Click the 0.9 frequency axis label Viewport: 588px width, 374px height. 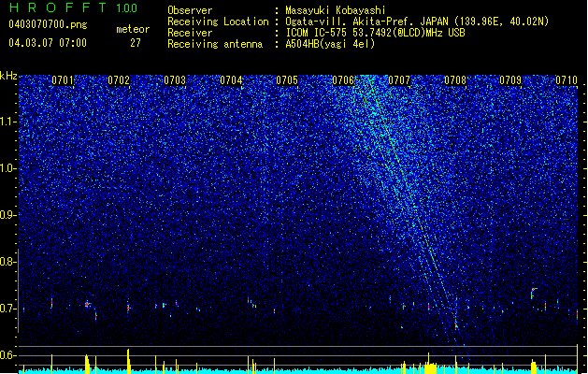point(7,215)
